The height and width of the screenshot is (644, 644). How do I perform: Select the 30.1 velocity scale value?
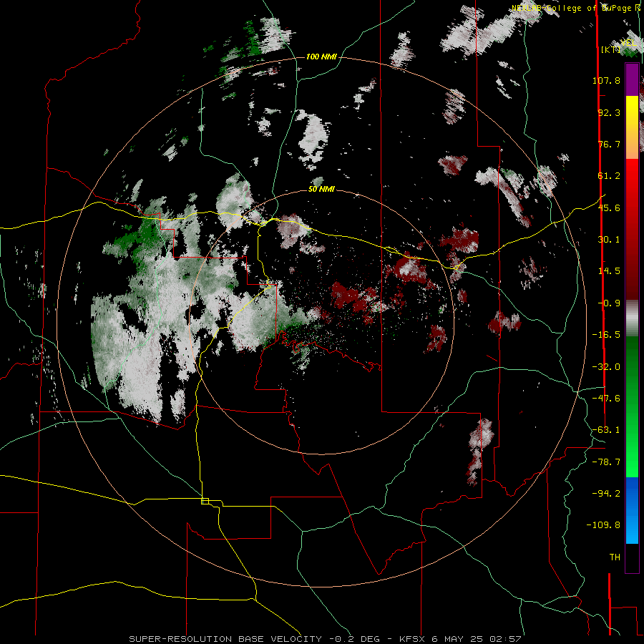609,240
